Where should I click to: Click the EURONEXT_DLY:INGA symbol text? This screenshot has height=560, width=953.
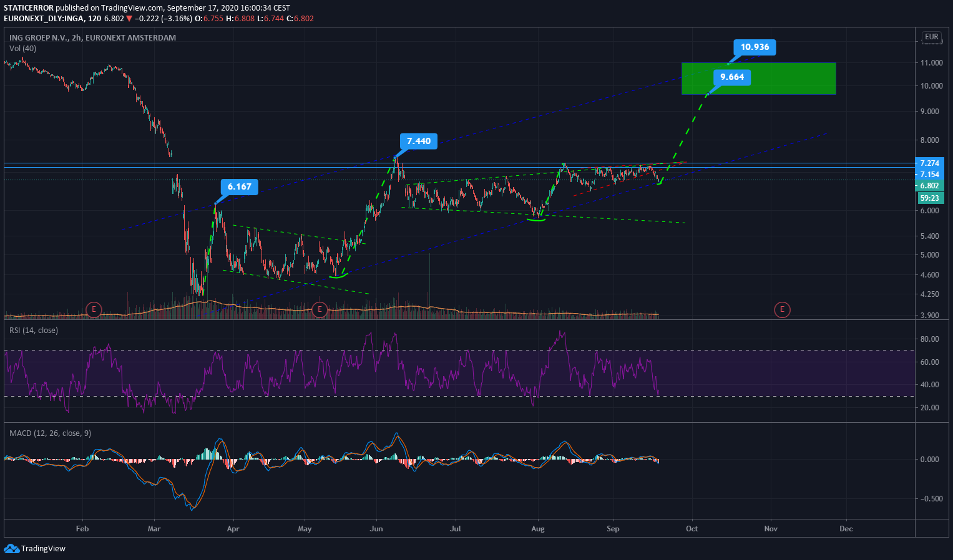[43, 19]
